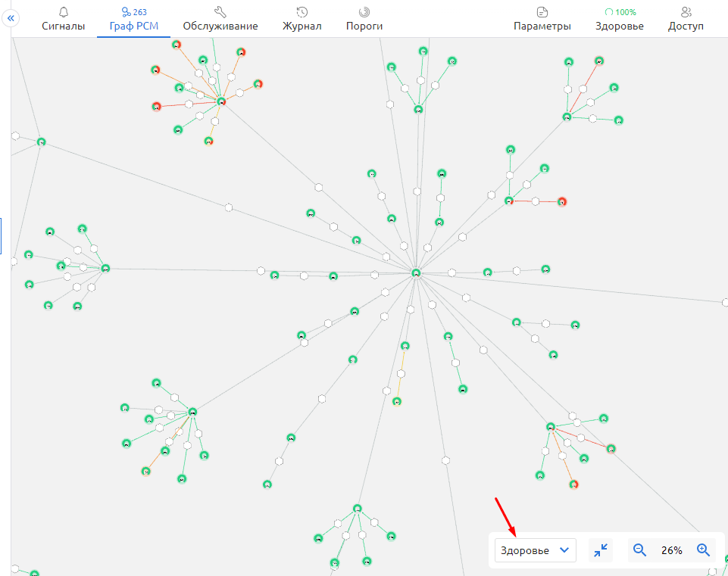Screen dimensions: 728x576
Task: Select the hub node of the bottom-left cluster
Action: pos(192,412)
